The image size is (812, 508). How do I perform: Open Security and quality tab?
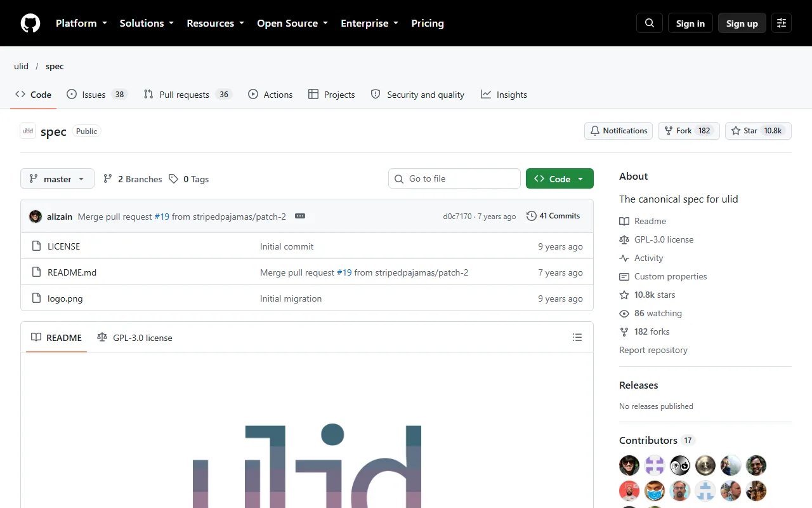(x=417, y=95)
